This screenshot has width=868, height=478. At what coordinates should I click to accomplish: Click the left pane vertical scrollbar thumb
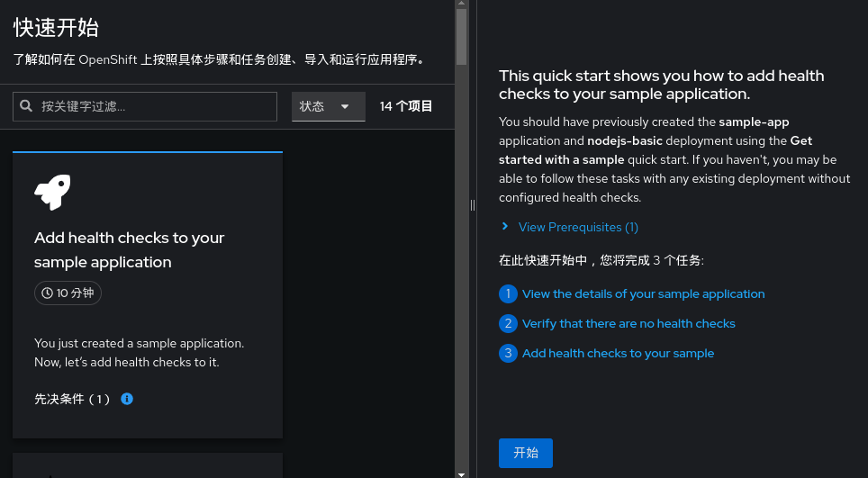pyautogui.click(x=461, y=37)
